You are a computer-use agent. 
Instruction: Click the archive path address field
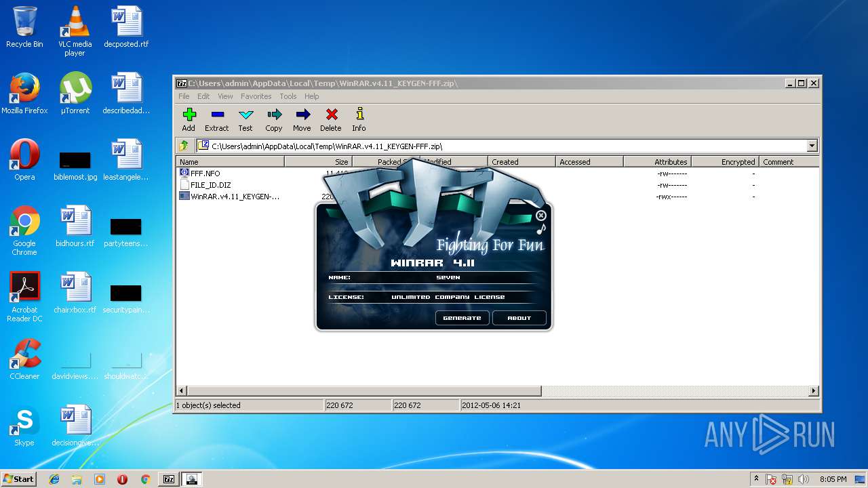point(501,146)
